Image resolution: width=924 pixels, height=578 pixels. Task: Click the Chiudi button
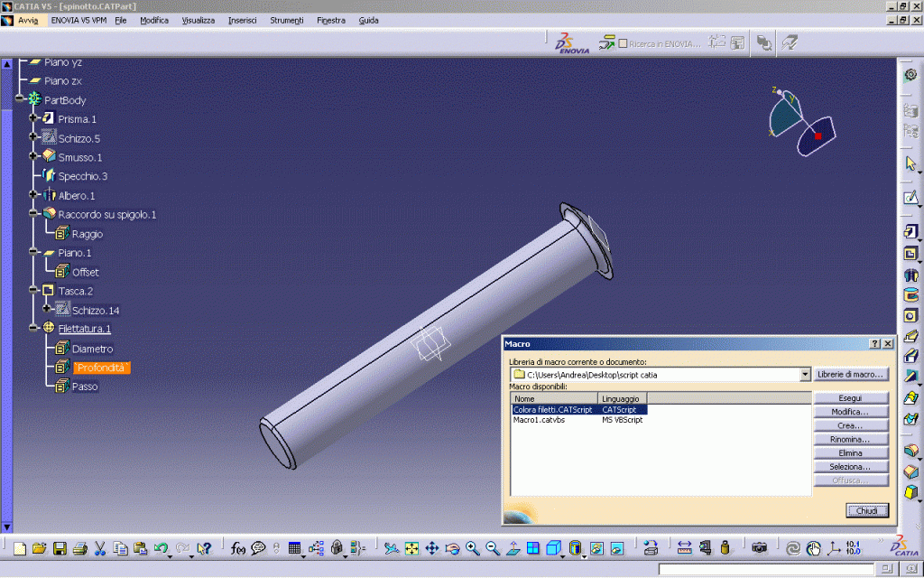tap(866, 510)
